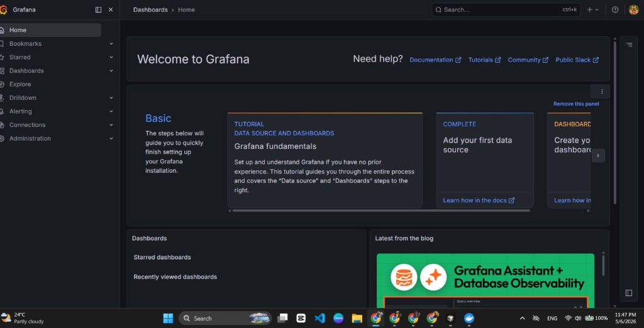Click the page vertical scrollbar
The width and height of the screenshot is (644, 328).
(x=615, y=123)
